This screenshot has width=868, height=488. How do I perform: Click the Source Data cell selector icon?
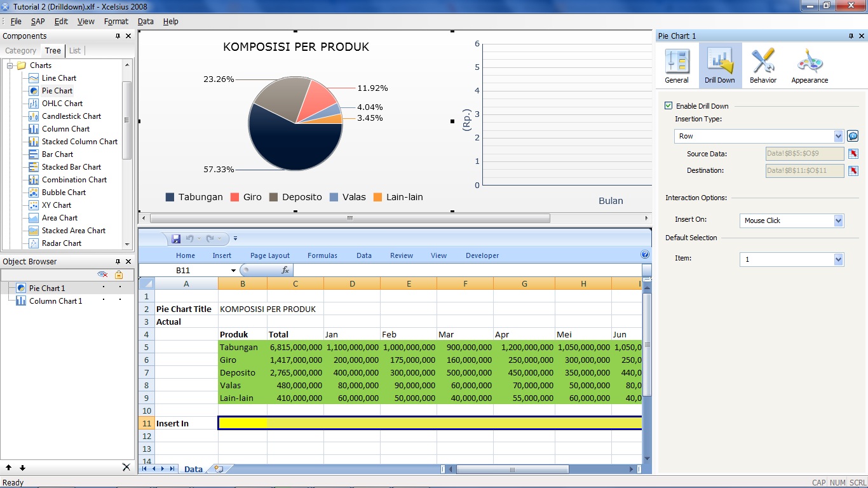853,154
